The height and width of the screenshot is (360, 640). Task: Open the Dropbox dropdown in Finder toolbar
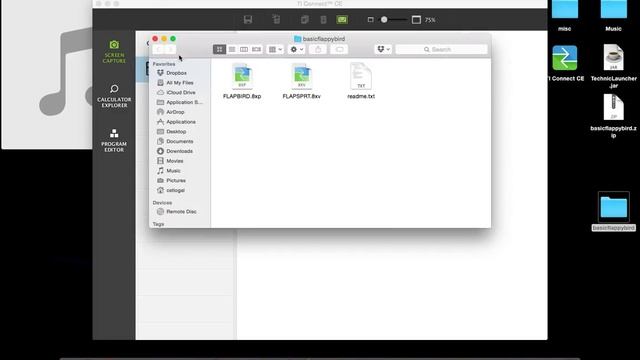383,49
